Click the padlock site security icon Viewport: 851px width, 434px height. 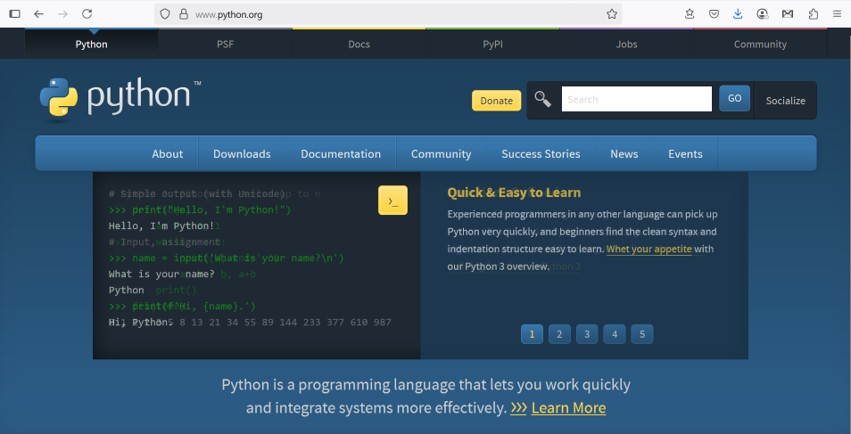pyautogui.click(x=183, y=14)
